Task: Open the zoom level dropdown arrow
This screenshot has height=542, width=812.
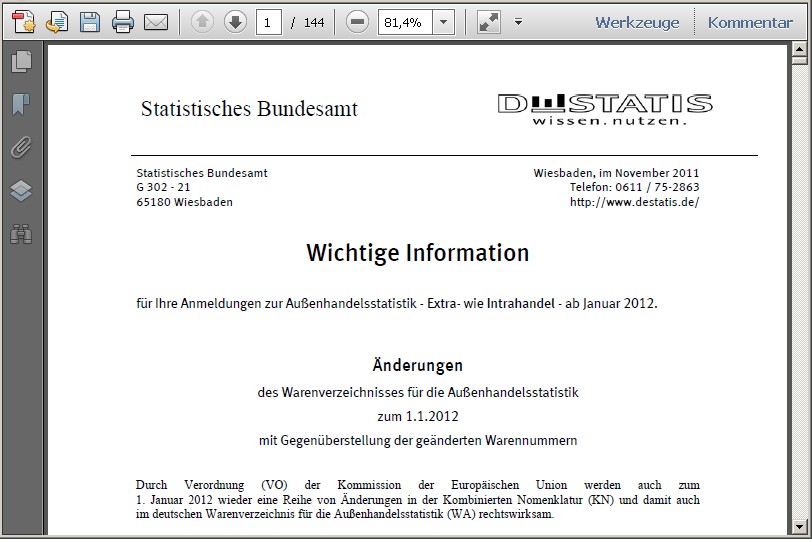Action: click(x=443, y=22)
